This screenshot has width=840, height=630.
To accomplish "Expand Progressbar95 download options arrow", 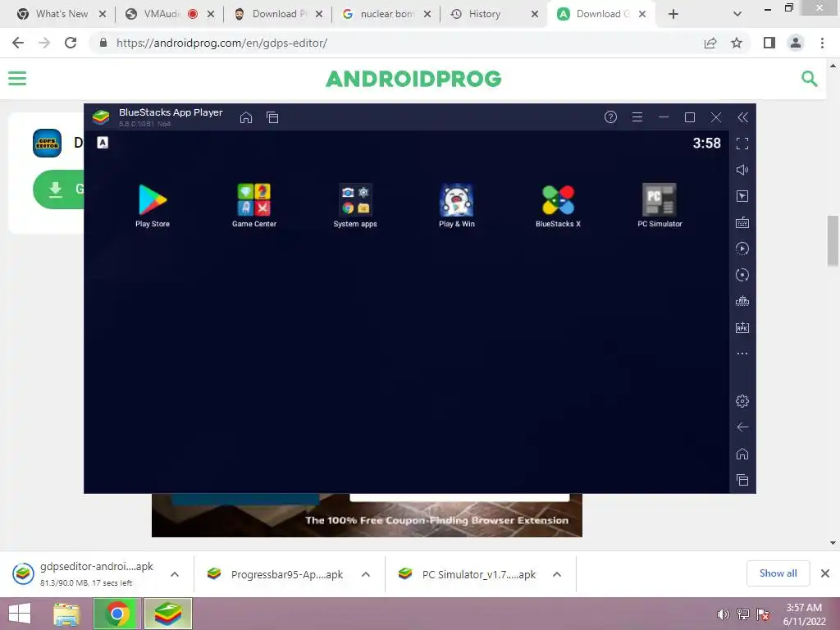I will point(366,574).
